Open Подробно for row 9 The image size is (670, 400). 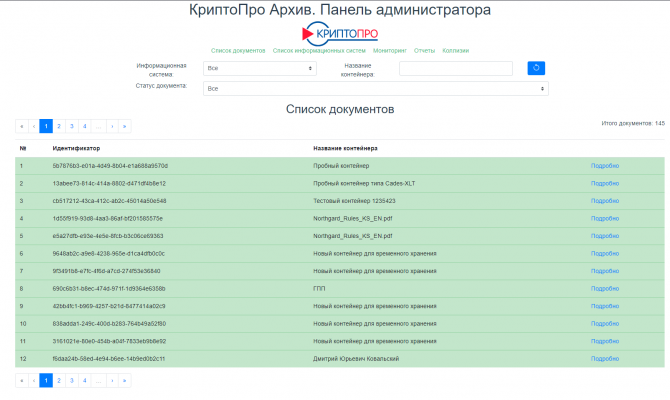click(x=605, y=306)
